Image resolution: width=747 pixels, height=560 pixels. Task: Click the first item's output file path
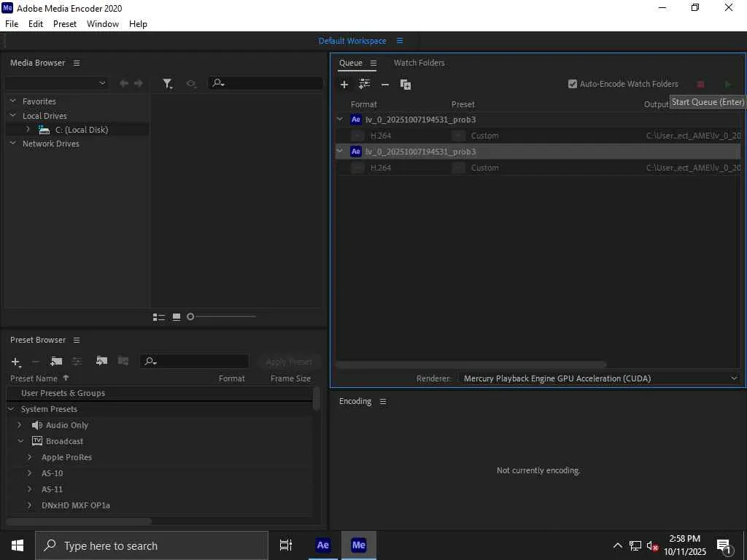tap(693, 136)
